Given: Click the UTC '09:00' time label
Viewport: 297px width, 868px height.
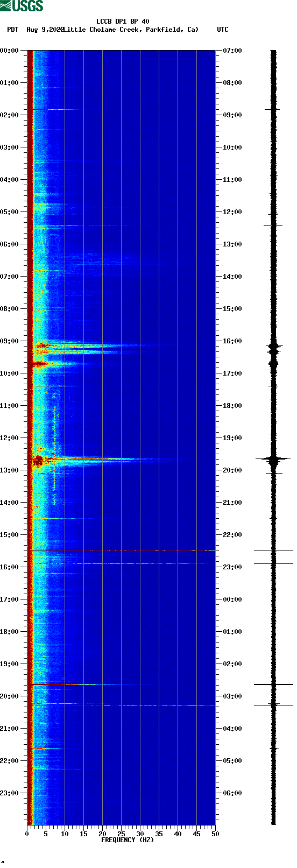Looking at the screenshot, I should pyautogui.click(x=232, y=115).
